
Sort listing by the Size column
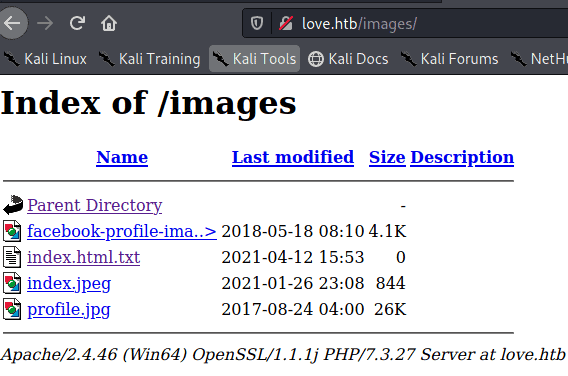tap(387, 157)
